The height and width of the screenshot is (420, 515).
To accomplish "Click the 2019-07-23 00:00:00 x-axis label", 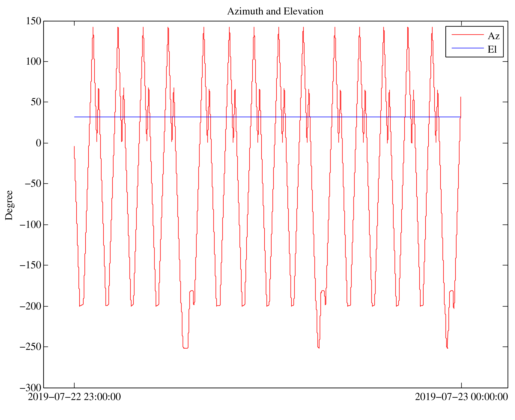I will pos(461,397).
